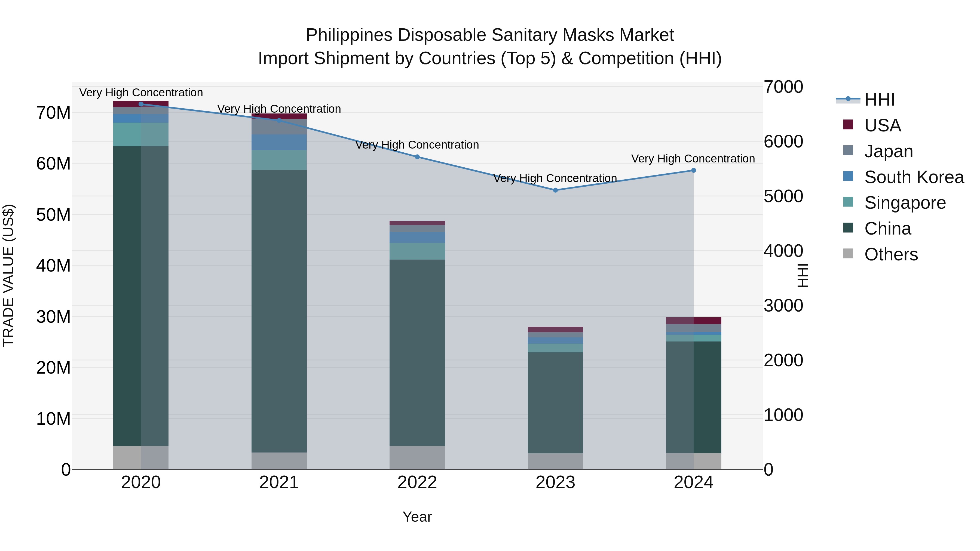The image size is (980, 551).
Task: Click the 1000 tick on HHI axis
Action: (784, 415)
